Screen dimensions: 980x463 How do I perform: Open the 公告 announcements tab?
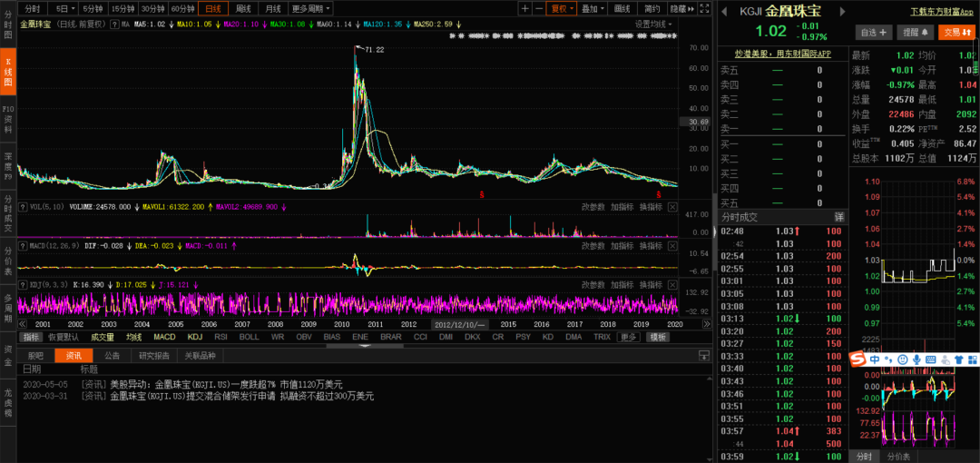[x=112, y=356]
